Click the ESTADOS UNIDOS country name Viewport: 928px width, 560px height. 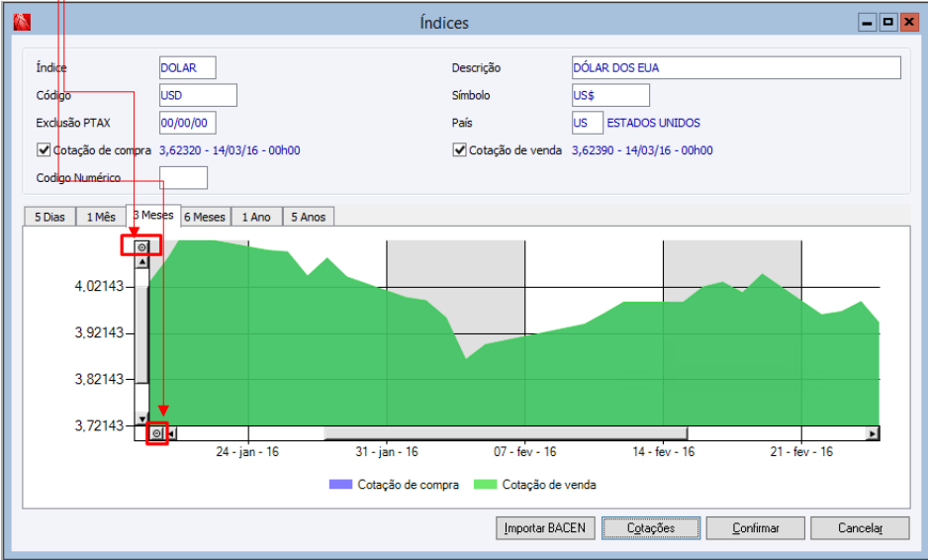653,123
